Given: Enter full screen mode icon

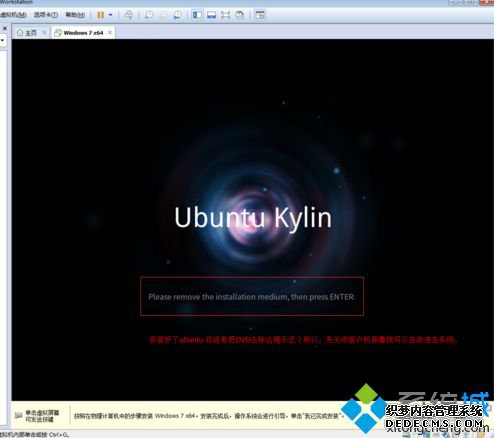Looking at the screenshot, I should [226, 15].
